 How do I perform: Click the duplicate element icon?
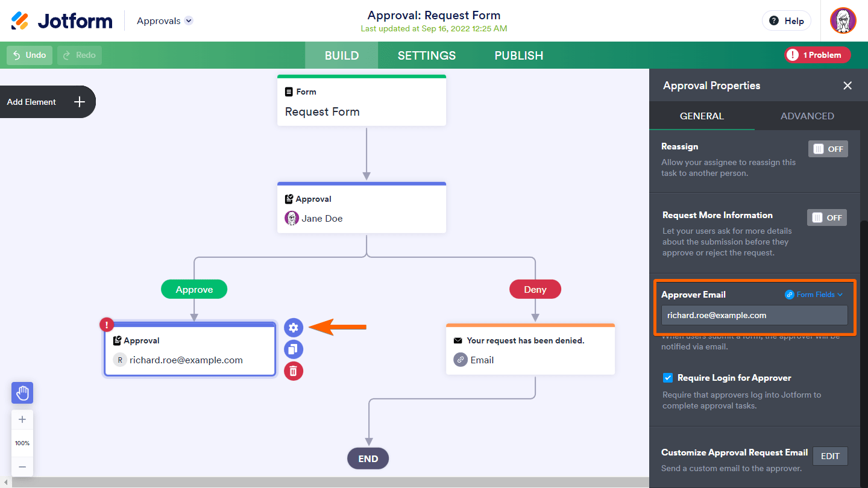pos(294,349)
